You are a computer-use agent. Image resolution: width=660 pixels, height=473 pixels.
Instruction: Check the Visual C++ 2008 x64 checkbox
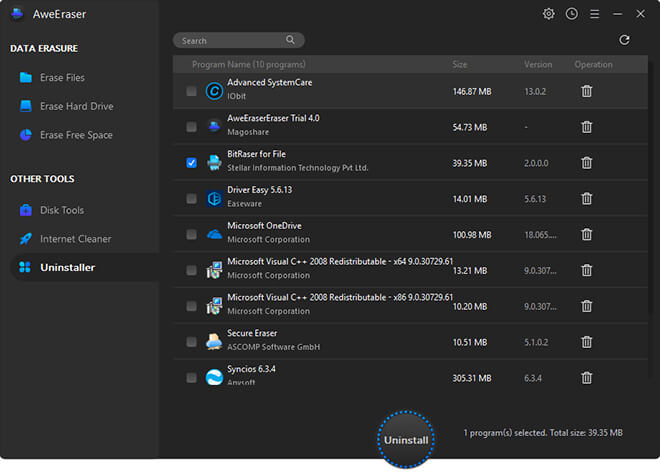point(191,270)
